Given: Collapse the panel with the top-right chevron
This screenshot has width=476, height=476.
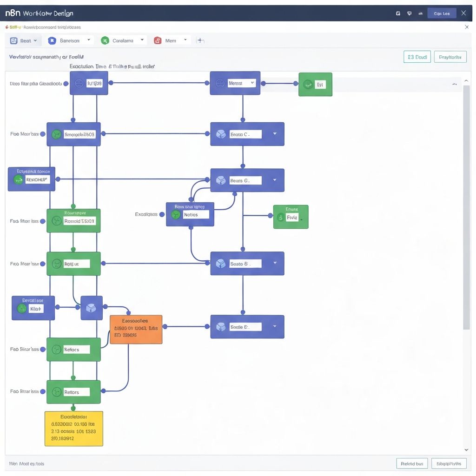Looking at the screenshot, I should 454,84.
